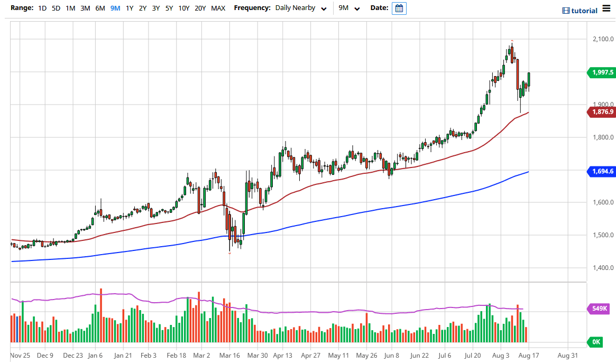The width and height of the screenshot is (616, 364).
Task: Open the hamburger menu icon
Action: click(x=606, y=9)
